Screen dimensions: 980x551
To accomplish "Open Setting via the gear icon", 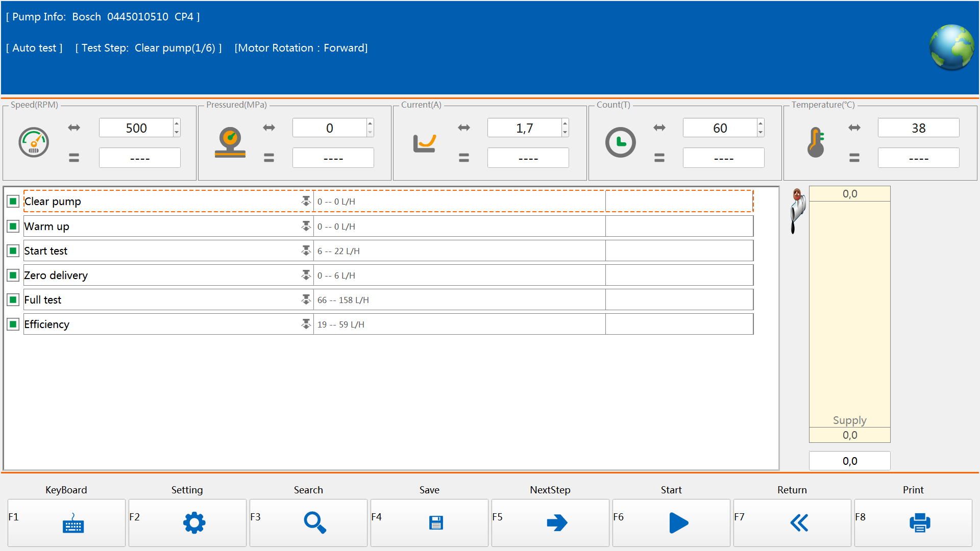I will (x=194, y=522).
